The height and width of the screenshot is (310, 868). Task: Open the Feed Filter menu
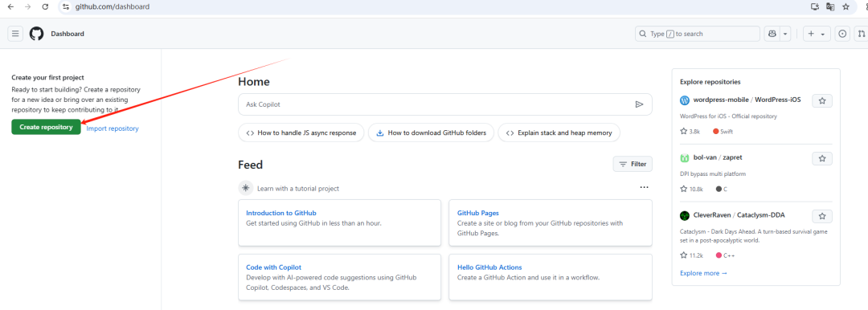[633, 164]
